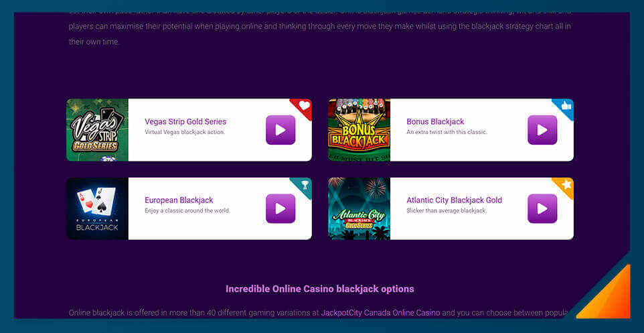Click the thumbs-up ribbon on Bonus Blackjack card
644x333 pixels.
click(565, 107)
